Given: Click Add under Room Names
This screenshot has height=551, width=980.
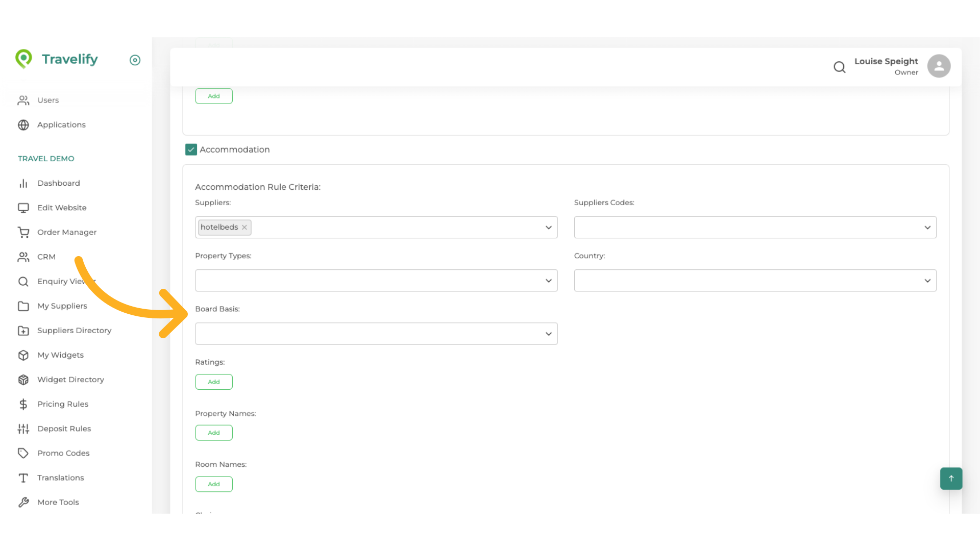Looking at the screenshot, I should (x=214, y=484).
